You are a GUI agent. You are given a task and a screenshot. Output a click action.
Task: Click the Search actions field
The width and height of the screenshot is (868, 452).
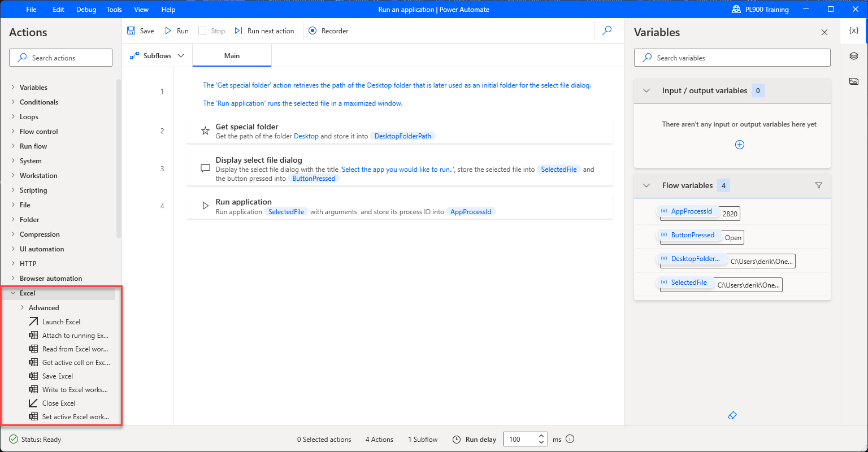(x=60, y=58)
